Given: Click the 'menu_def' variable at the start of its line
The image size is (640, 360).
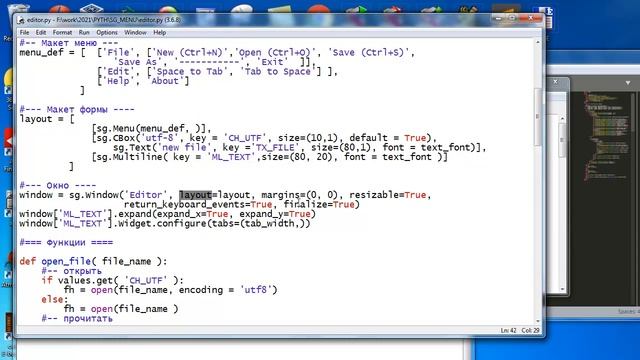Looking at the screenshot, I should (x=41, y=53).
